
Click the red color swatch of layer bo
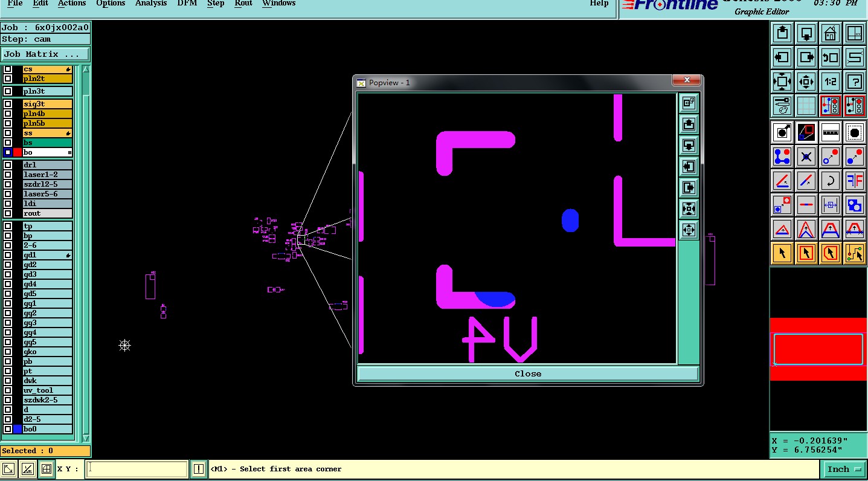pos(18,152)
